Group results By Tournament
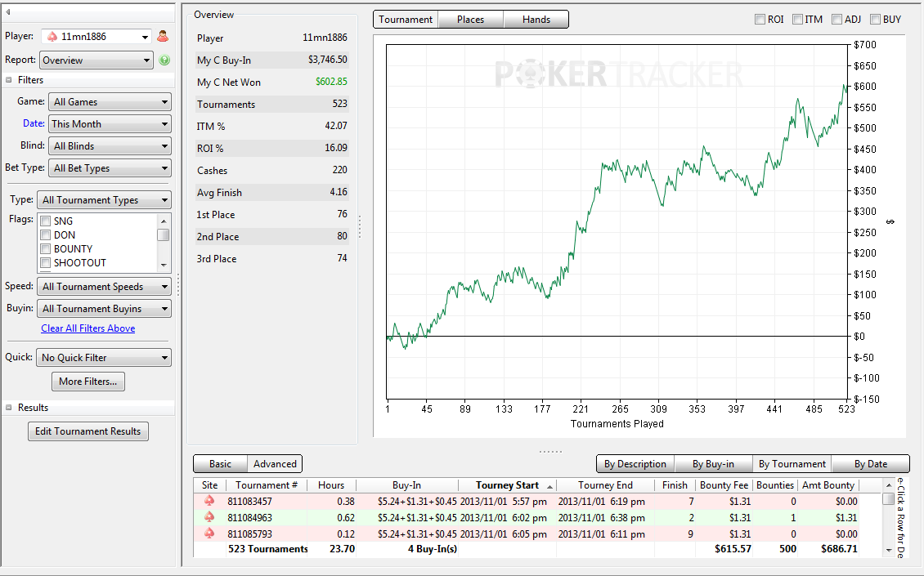Viewport: 924px width, 576px height. 792,464
